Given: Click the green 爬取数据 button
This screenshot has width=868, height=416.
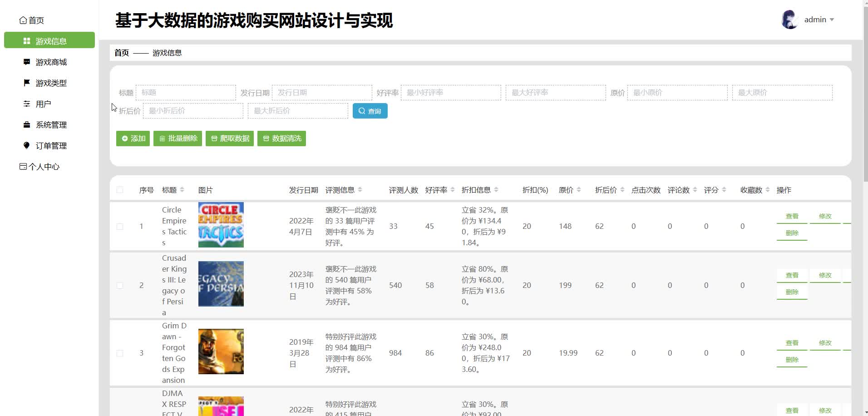Looking at the screenshot, I should coord(230,139).
